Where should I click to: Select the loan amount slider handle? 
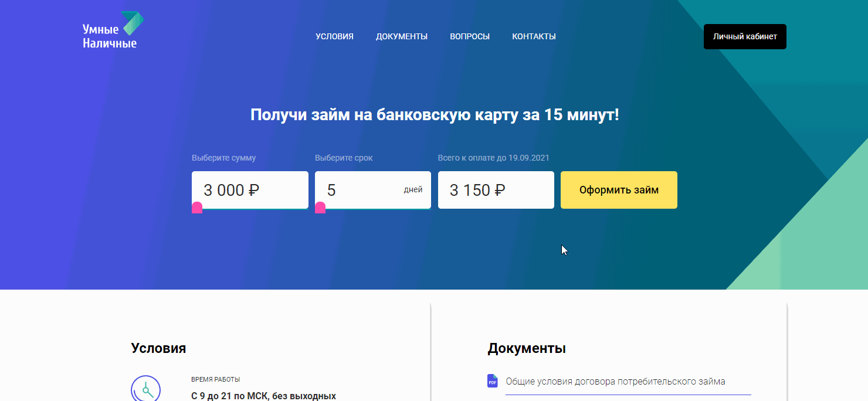[x=198, y=206]
